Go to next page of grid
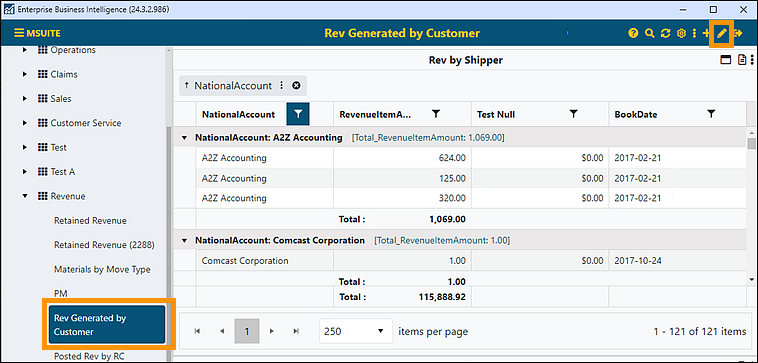 [x=272, y=332]
